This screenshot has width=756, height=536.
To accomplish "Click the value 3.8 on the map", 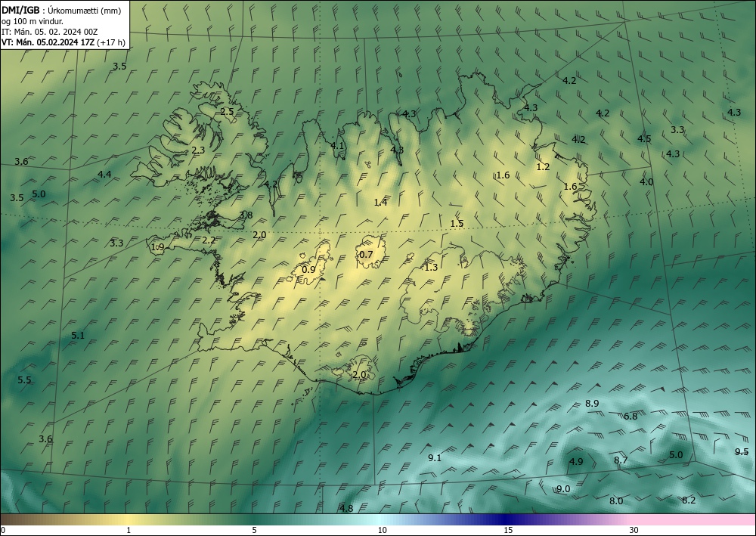I will click(246, 215).
